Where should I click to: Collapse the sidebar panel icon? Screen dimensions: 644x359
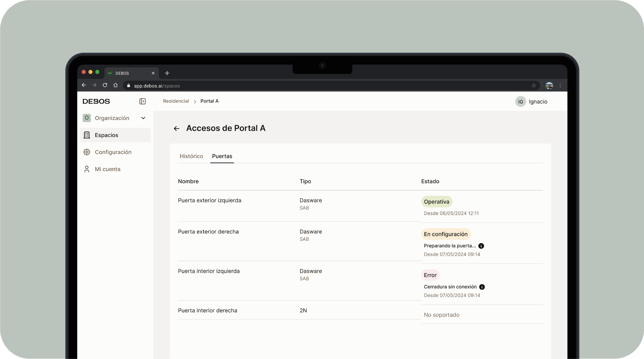pos(142,101)
